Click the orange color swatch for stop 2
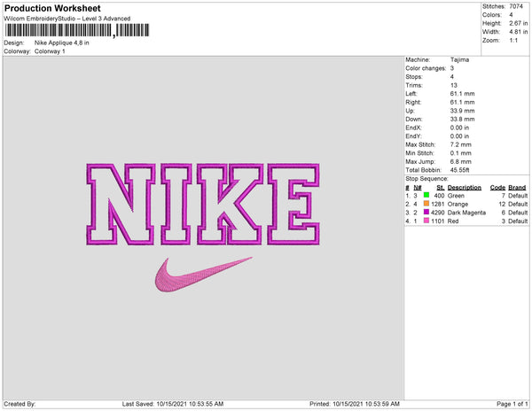Screen dimensions: 532x411 [x=426, y=204]
